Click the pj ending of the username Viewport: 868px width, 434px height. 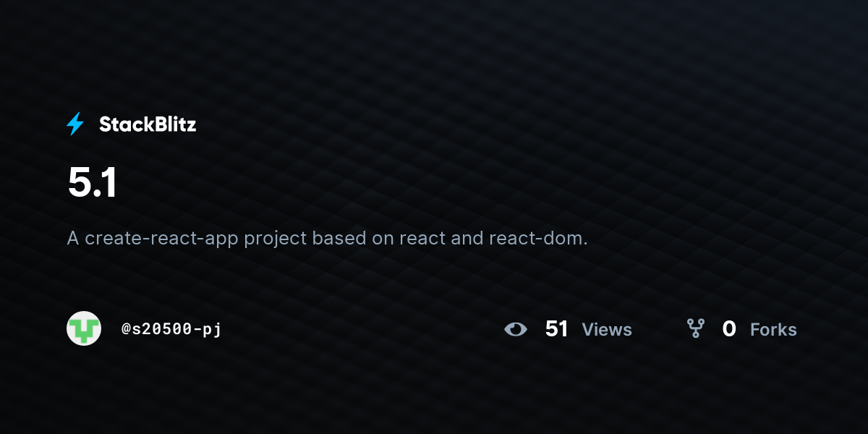212,331
